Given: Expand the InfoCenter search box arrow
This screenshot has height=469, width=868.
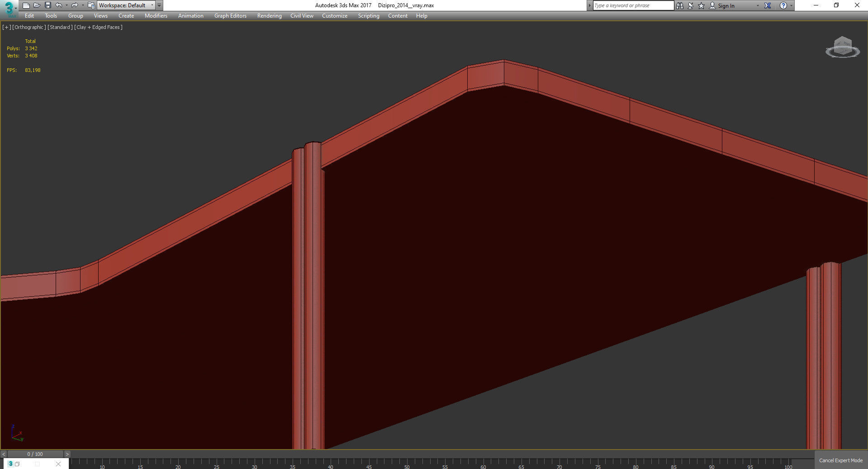Looking at the screenshot, I should click(x=589, y=5).
